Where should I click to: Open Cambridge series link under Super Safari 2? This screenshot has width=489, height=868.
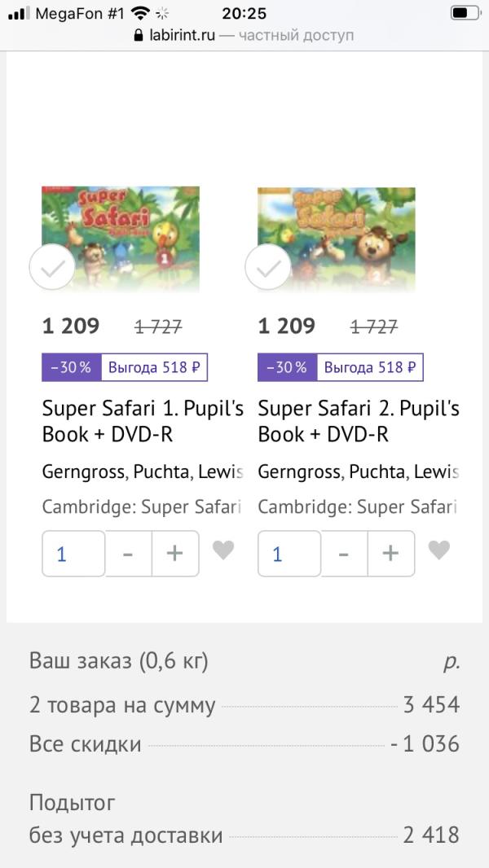357,507
